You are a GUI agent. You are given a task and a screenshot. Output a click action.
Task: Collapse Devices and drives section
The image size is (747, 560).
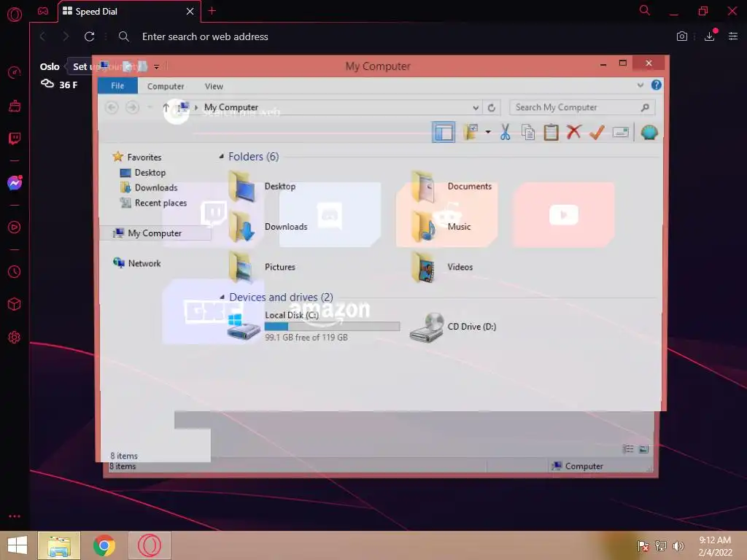pos(222,297)
